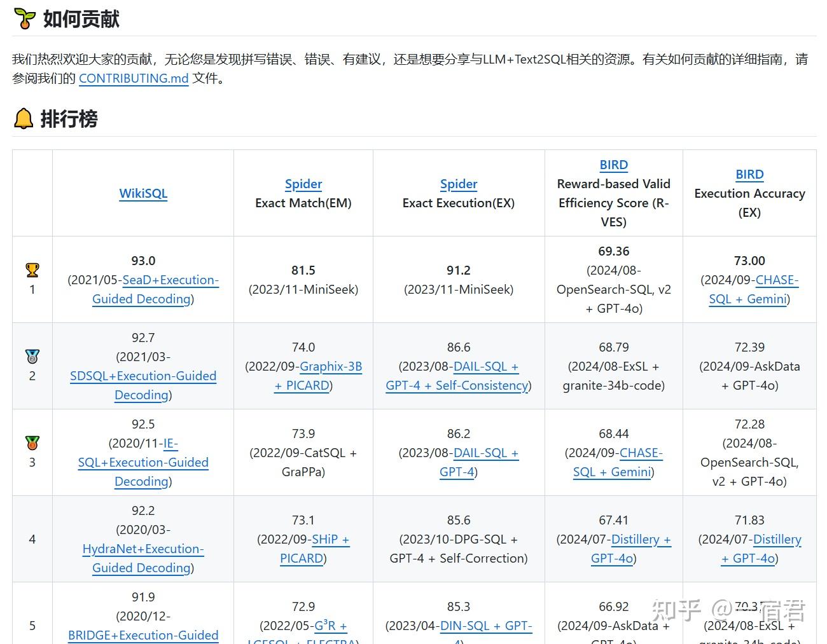827x644 pixels.
Task: Open the WikiSQL leaderboard link
Action: (142, 193)
